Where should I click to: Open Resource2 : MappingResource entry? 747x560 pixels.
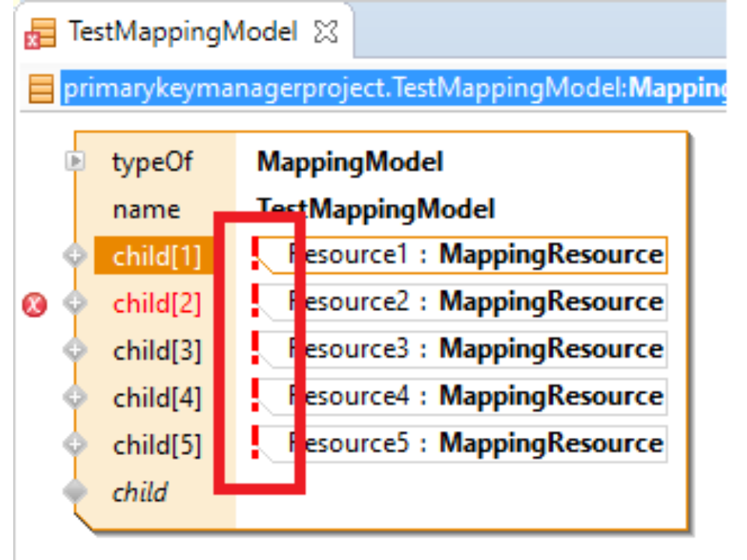click(475, 302)
